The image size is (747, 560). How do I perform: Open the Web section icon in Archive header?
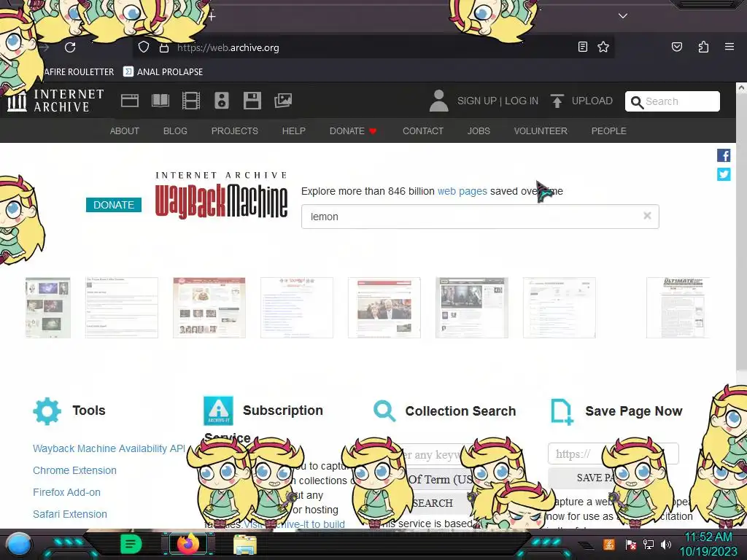(130, 101)
